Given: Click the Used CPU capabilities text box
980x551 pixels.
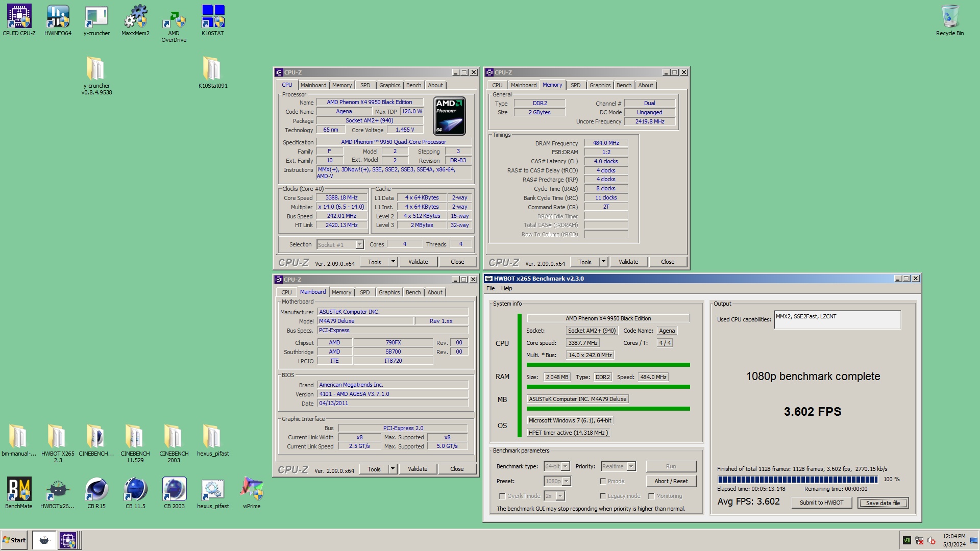Looking at the screenshot, I should click(837, 320).
